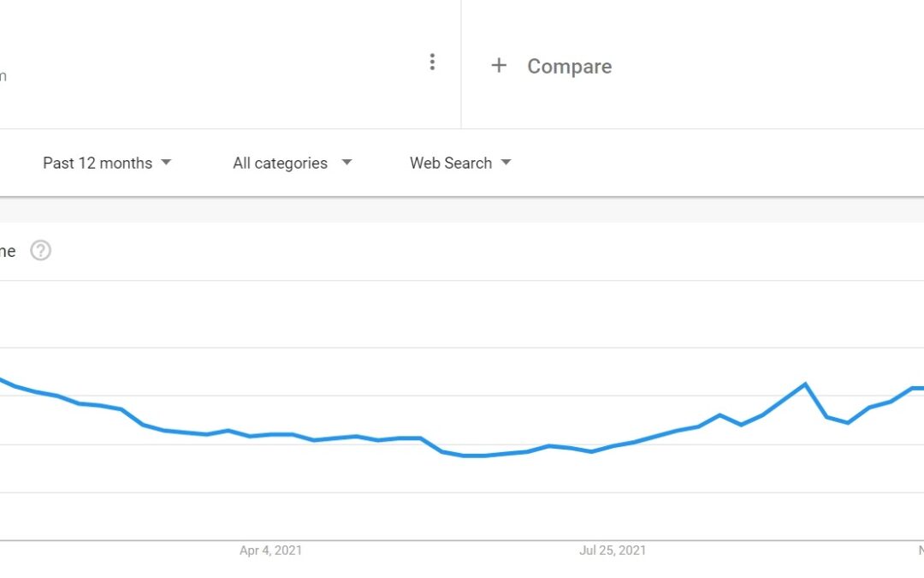Click the trend line above Jul 25, 2021

click(x=613, y=446)
